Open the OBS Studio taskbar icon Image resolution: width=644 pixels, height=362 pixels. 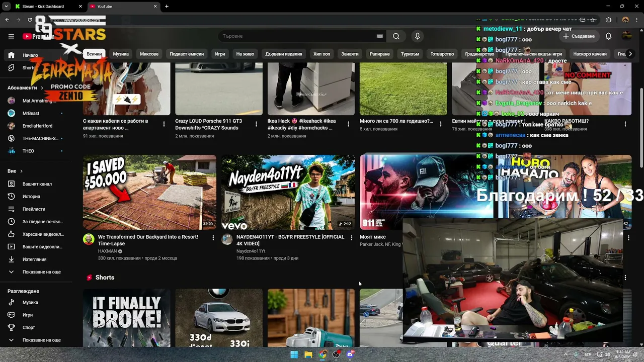pos(336,354)
